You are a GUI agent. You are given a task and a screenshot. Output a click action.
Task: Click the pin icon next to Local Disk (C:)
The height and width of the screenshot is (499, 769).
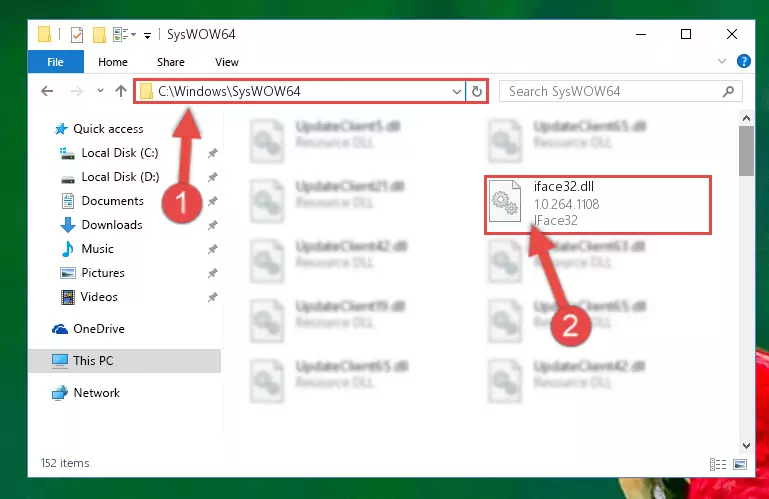click(212, 153)
